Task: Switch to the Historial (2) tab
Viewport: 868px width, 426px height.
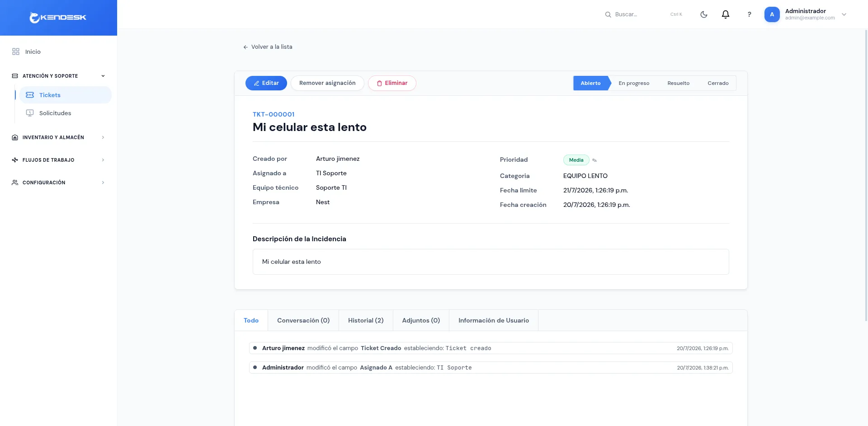Action: [366, 320]
